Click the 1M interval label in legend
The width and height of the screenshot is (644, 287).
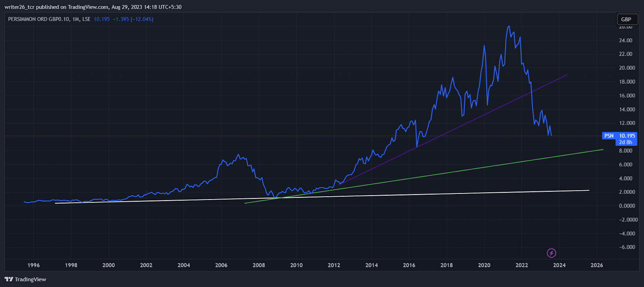click(x=76, y=19)
